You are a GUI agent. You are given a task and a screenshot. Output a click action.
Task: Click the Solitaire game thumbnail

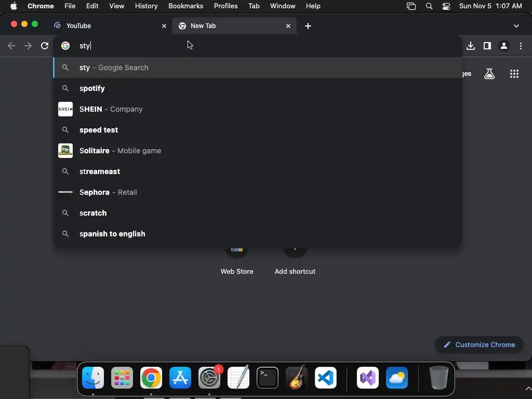click(x=65, y=151)
